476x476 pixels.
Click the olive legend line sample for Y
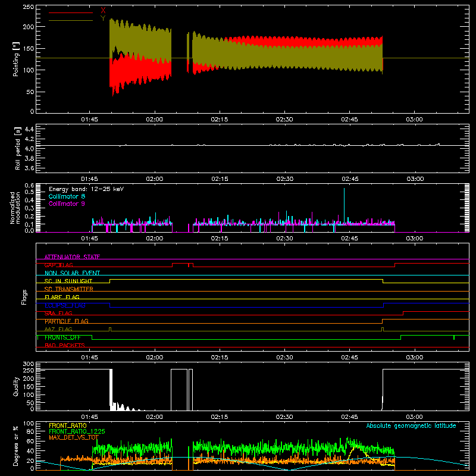[x=71, y=20]
